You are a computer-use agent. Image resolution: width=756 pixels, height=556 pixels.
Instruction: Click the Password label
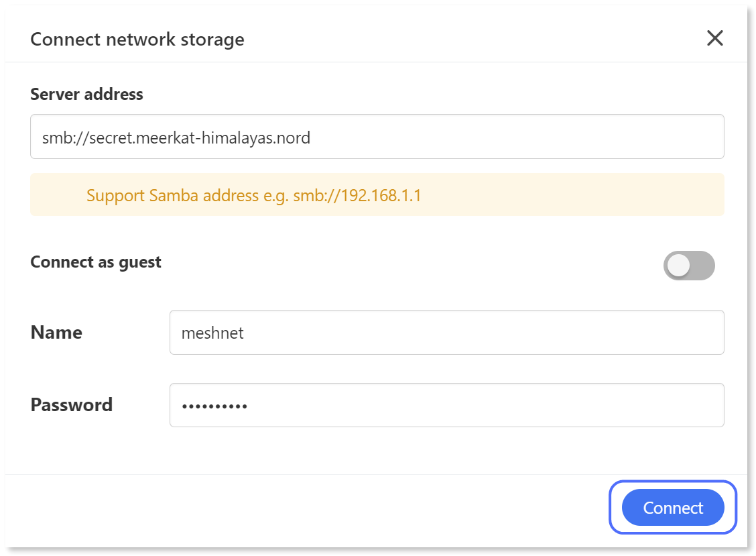pos(71,404)
